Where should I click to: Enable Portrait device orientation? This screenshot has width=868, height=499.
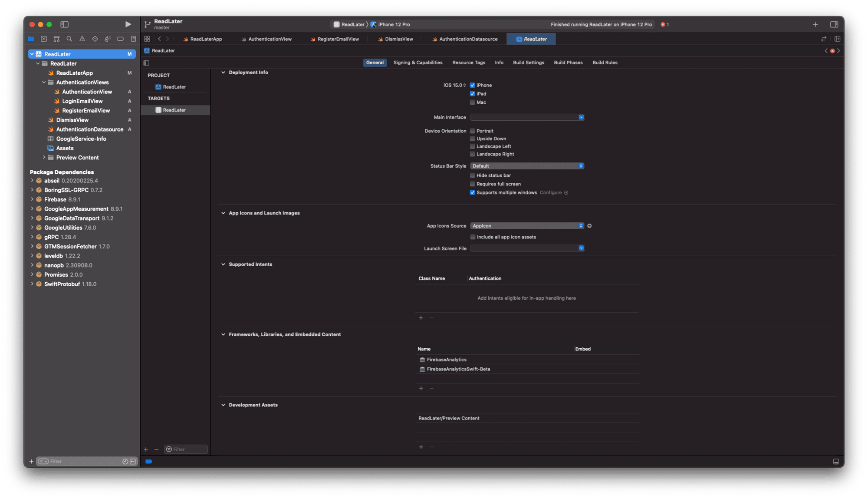coord(473,131)
